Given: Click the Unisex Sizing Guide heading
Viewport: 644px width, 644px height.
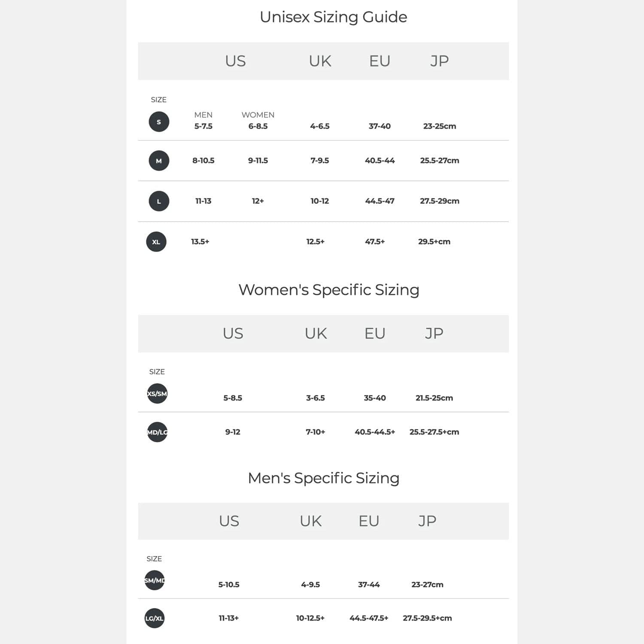Looking at the screenshot, I should point(333,17).
